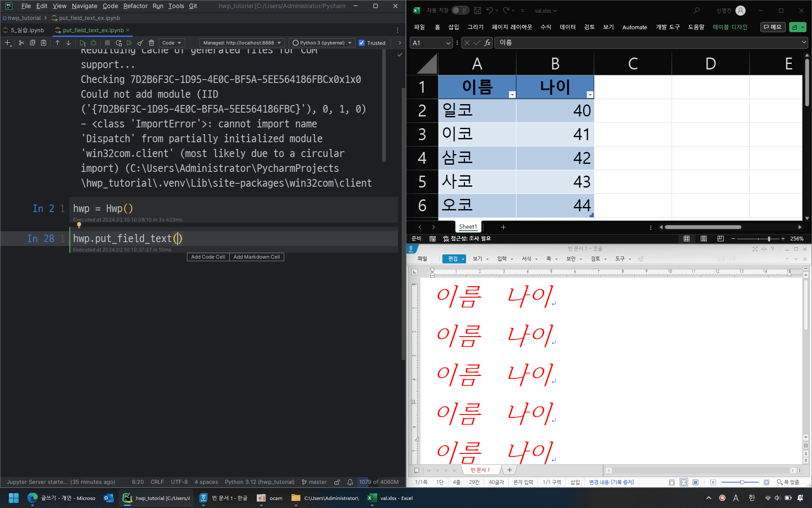This screenshot has height=508, width=812.
Task: Toggle the Trusted checkbox
Action: 362,43
